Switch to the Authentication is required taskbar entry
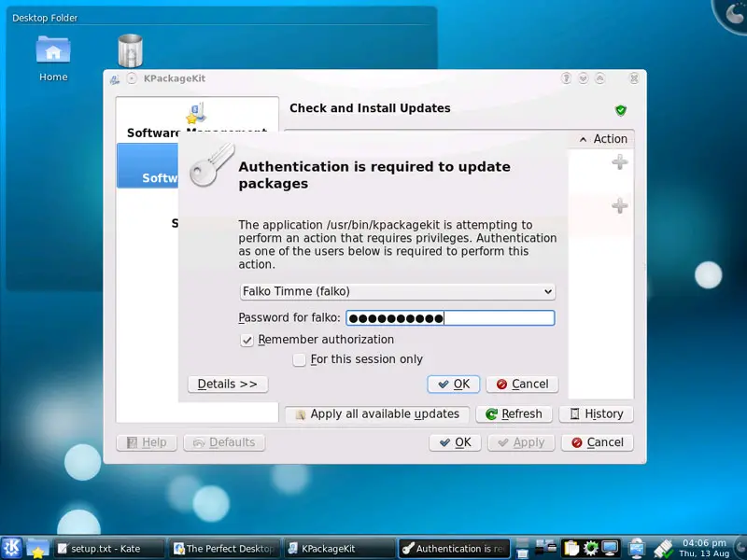Viewport: 747px width, 560px height. (455, 549)
